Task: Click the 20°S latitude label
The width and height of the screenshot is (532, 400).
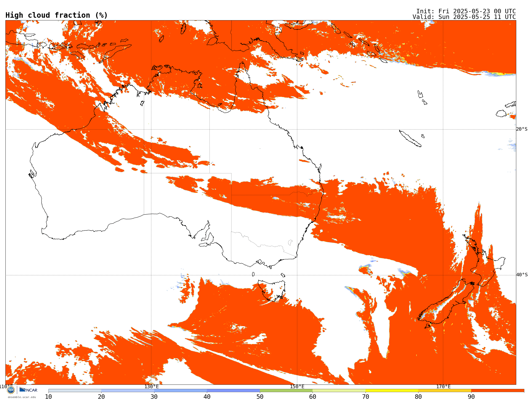Action: [522, 129]
